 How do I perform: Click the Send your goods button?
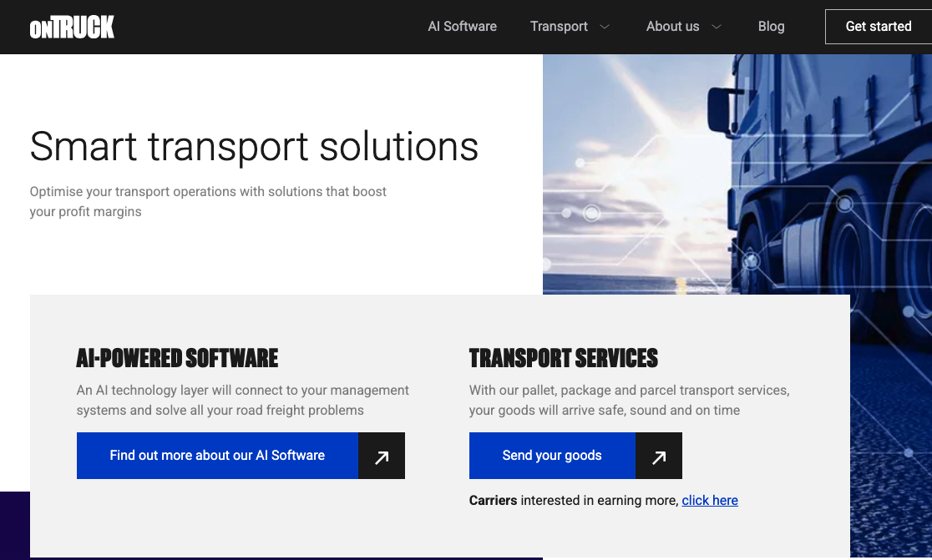(552, 456)
